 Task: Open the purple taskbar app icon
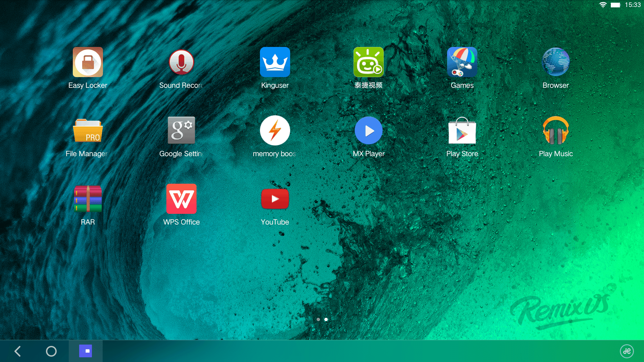click(x=86, y=351)
